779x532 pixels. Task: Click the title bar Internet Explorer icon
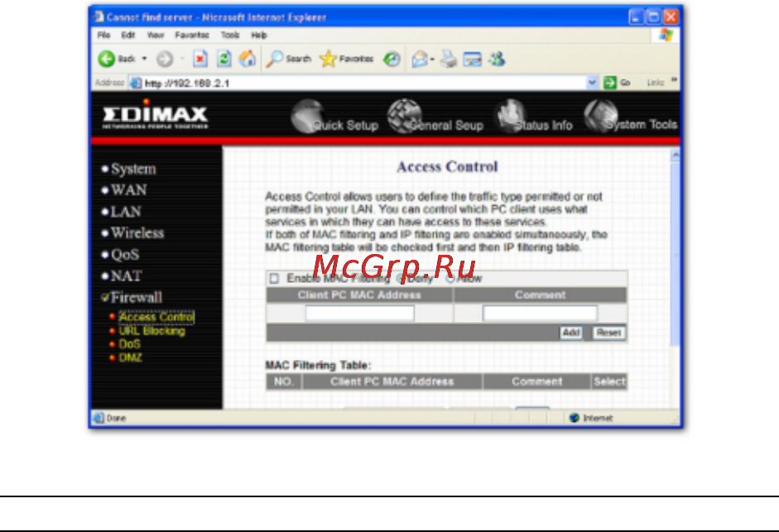tap(99, 17)
